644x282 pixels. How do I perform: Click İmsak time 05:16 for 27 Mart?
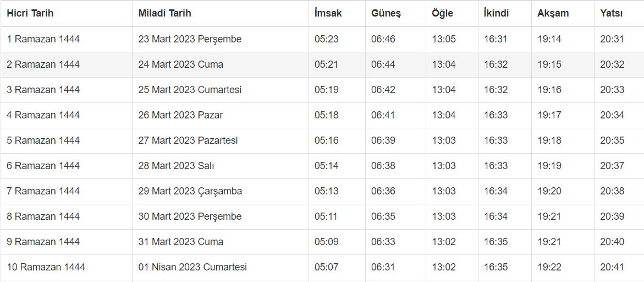[x=327, y=140]
